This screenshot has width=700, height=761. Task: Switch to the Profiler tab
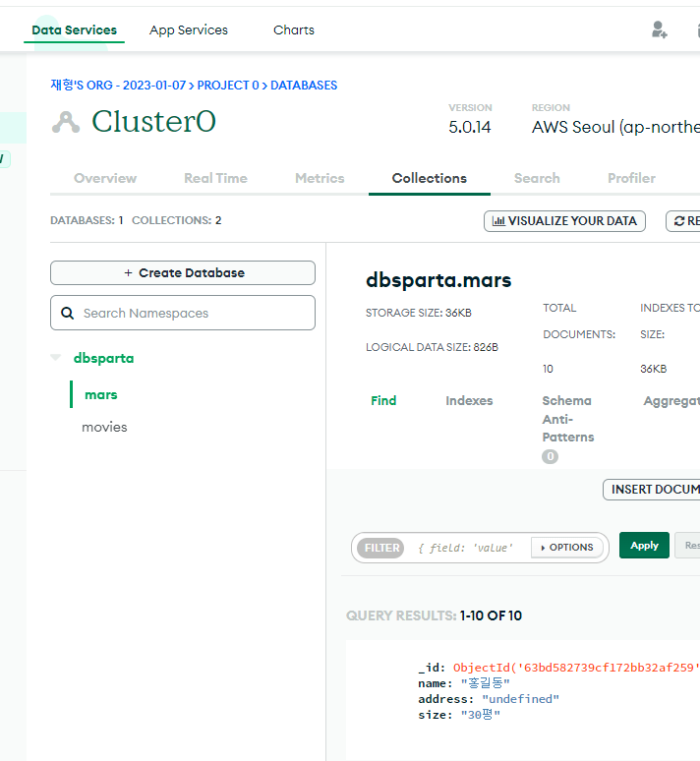pos(631,178)
